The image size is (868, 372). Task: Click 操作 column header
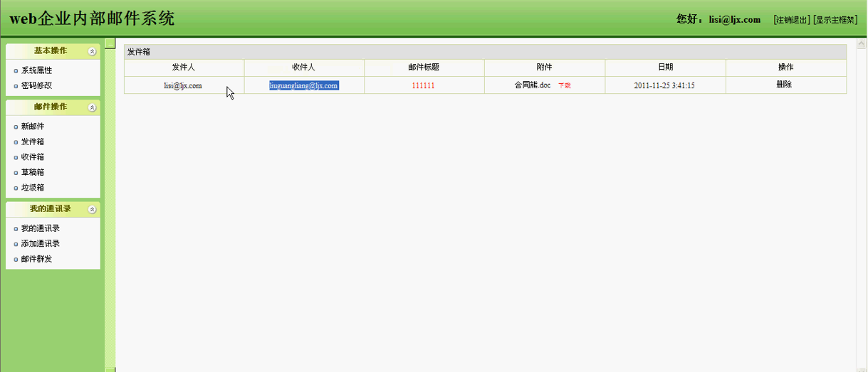(x=786, y=67)
